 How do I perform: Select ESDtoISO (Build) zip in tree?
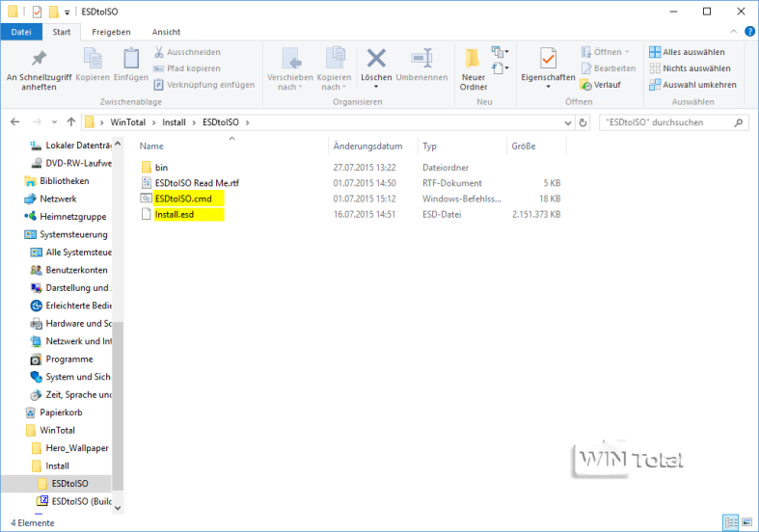81,501
